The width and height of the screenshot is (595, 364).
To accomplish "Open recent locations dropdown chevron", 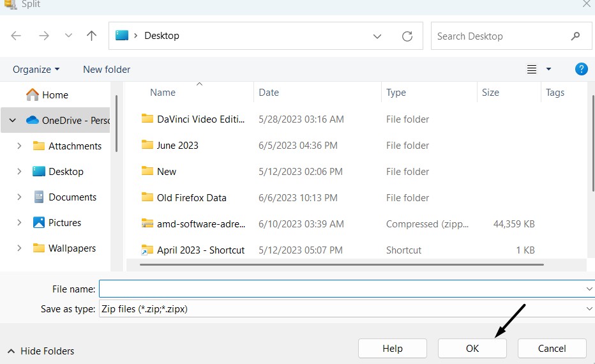I will click(68, 36).
